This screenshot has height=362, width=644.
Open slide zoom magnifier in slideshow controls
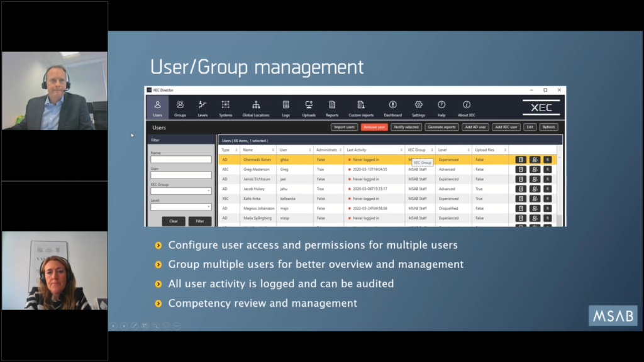156,326
